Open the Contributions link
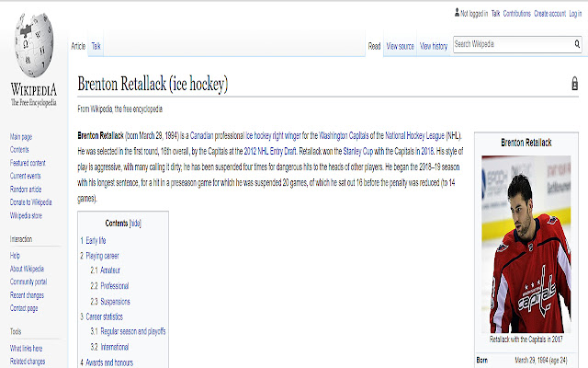Screen dimensions: 588x368 (x=516, y=14)
